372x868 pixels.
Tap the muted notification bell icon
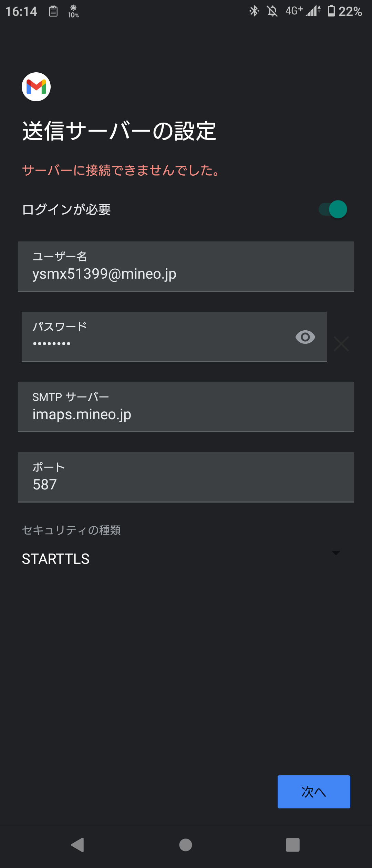[x=272, y=11]
